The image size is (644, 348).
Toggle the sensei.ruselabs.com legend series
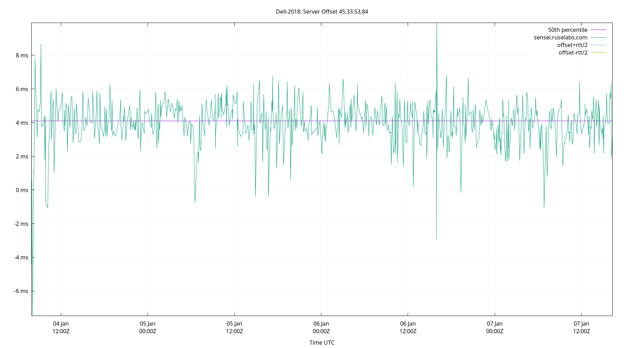coord(560,37)
